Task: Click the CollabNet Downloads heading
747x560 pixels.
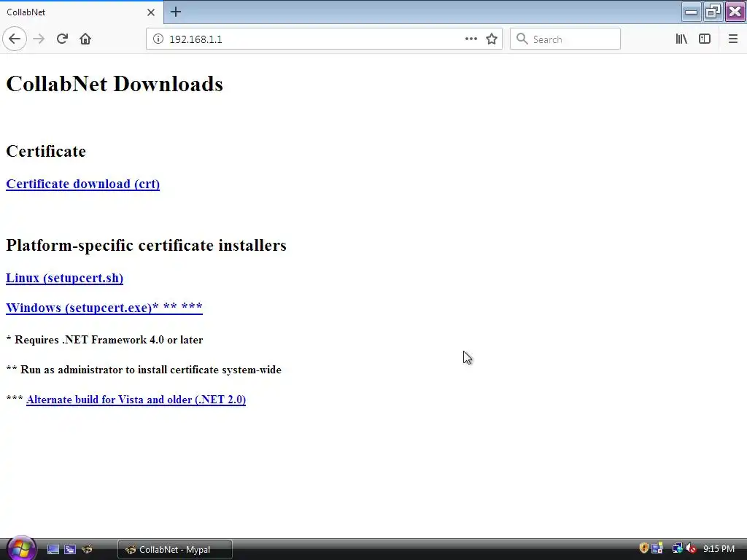Action: [x=115, y=84]
